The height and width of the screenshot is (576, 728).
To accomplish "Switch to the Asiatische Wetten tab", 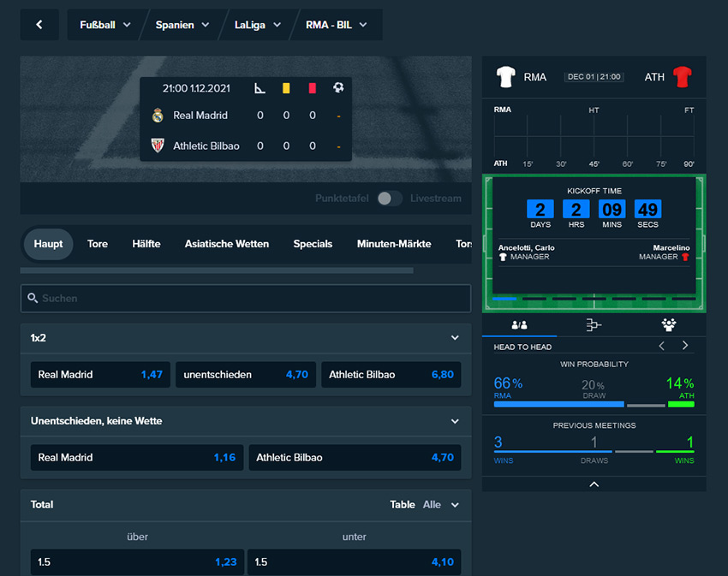I will click(227, 244).
